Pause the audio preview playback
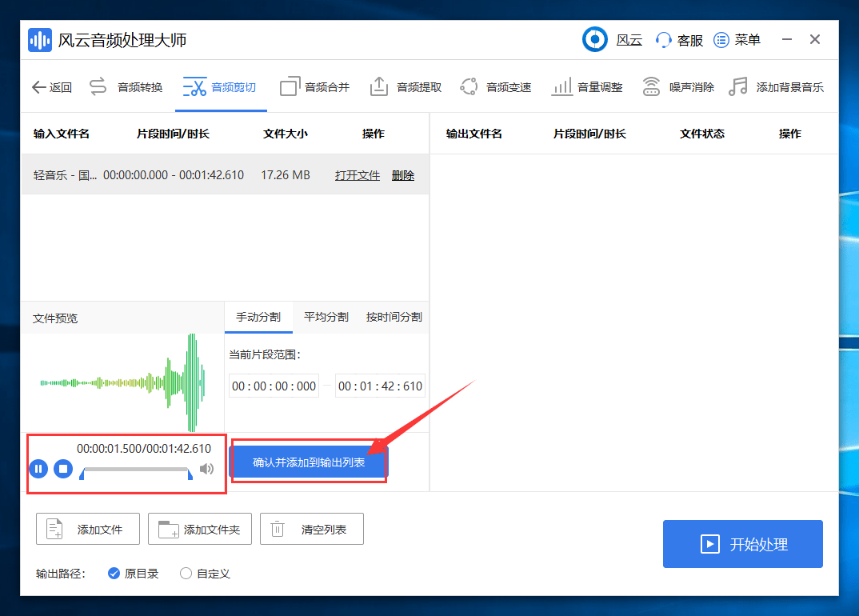859x616 pixels. coord(38,469)
